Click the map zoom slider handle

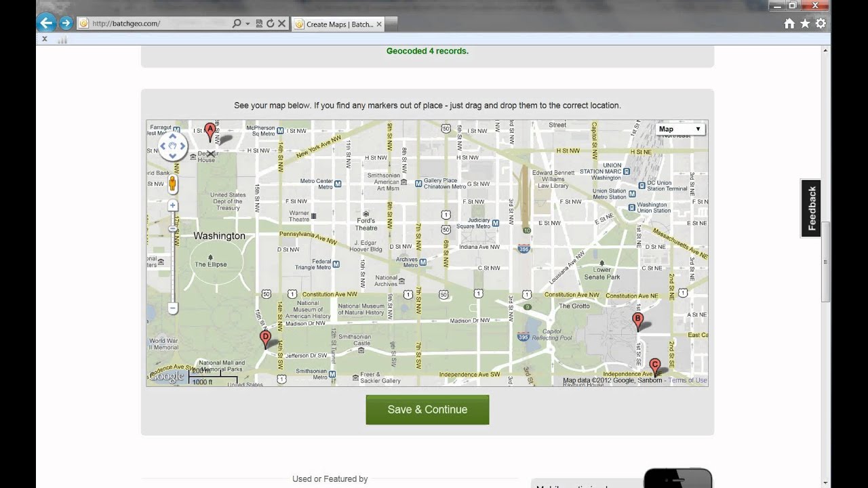[x=173, y=230]
